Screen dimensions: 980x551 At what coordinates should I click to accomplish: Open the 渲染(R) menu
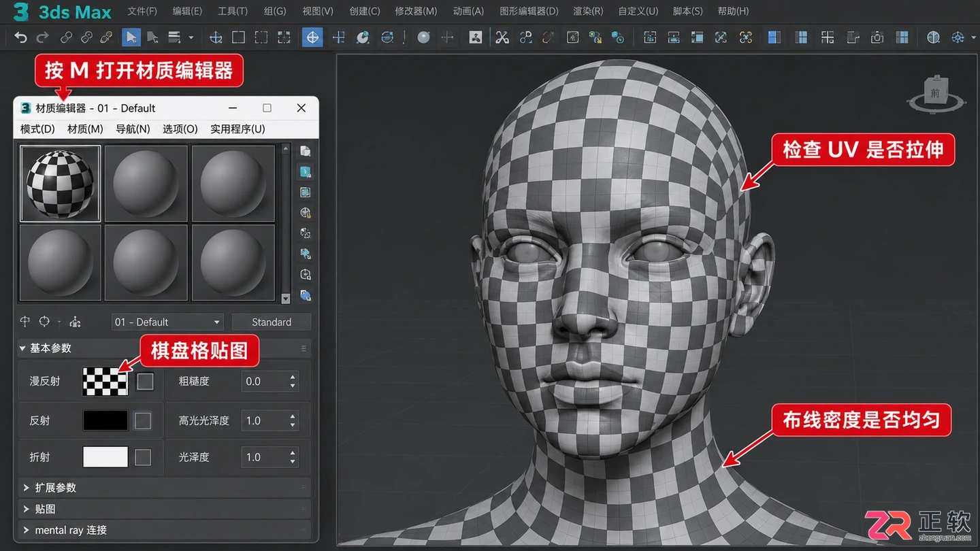click(x=588, y=11)
